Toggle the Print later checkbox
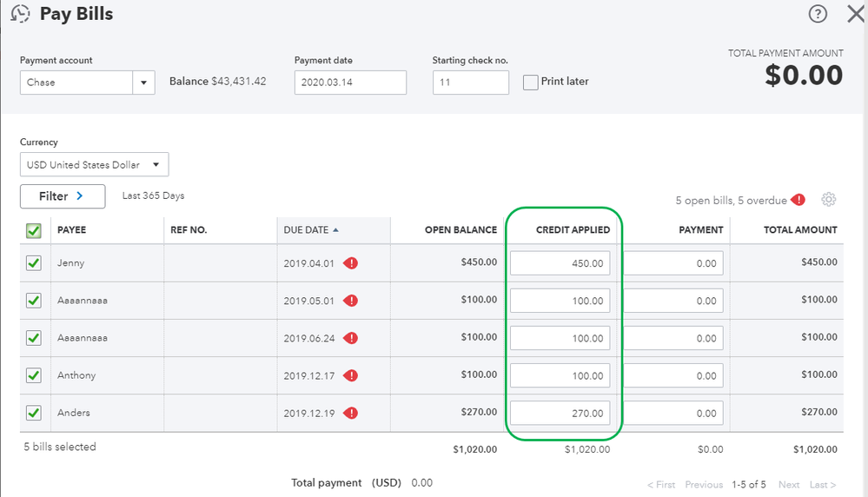Viewport: 868px width, 497px height. click(531, 82)
